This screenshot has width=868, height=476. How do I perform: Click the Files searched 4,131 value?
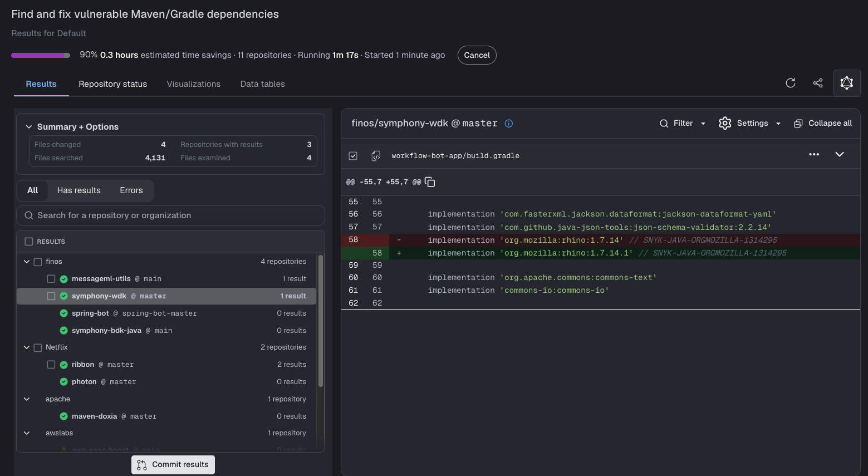(155, 158)
